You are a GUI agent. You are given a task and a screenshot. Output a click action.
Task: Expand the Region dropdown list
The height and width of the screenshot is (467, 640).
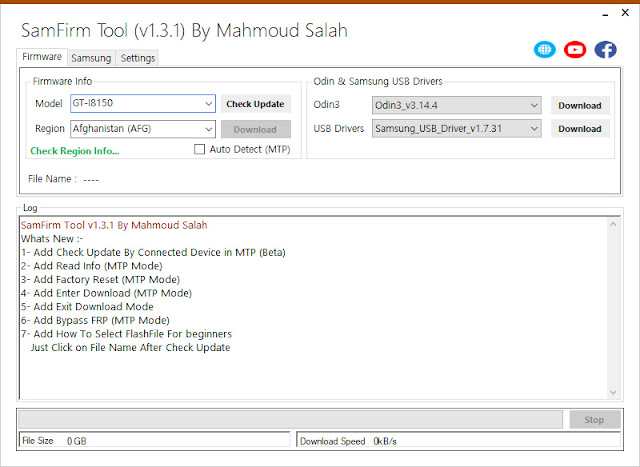point(209,129)
